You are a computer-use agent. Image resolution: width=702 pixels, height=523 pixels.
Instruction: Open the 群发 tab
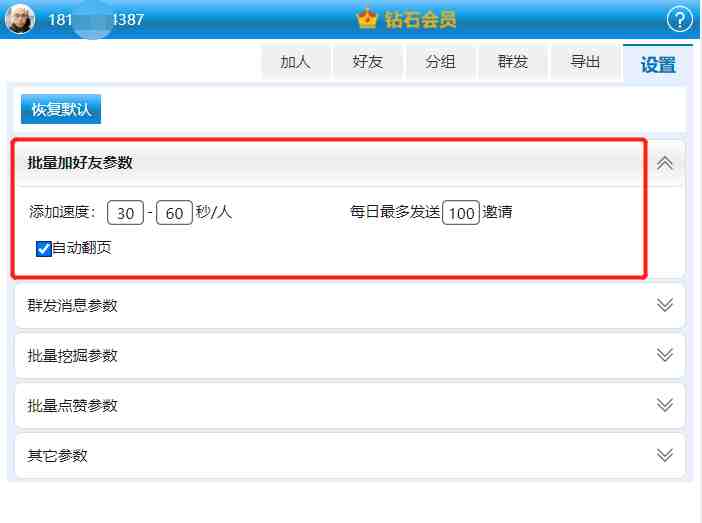coord(513,62)
